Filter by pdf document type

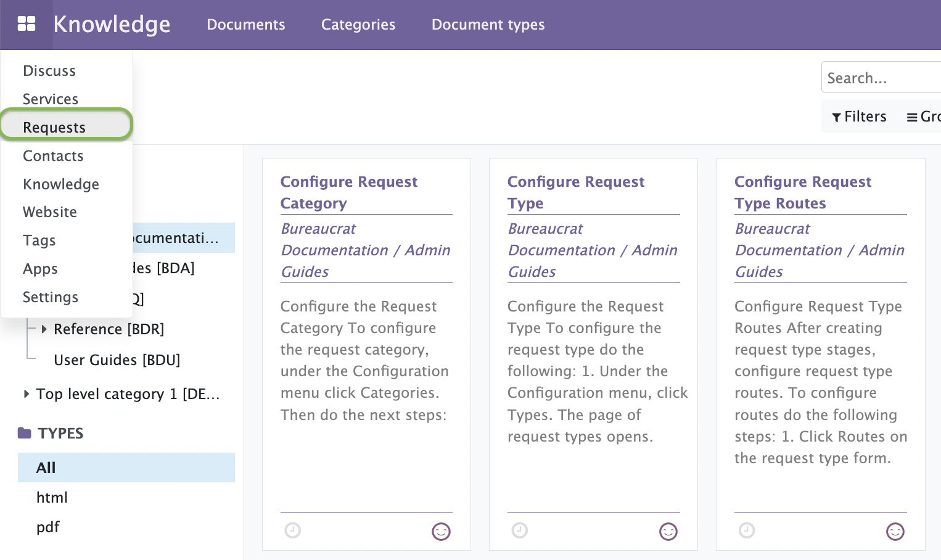tap(48, 527)
